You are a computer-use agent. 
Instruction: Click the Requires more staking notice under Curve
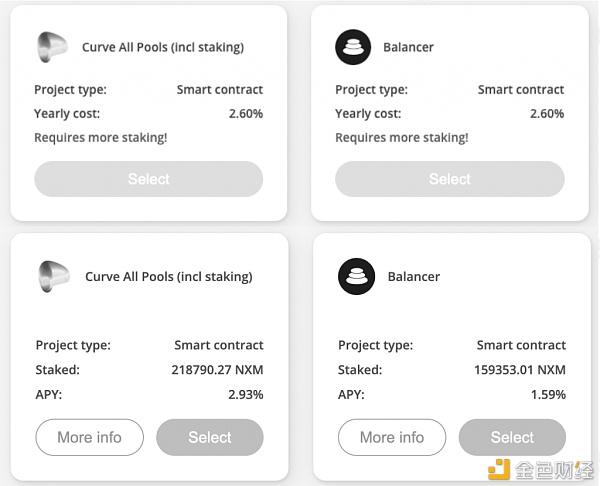(101, 137)
